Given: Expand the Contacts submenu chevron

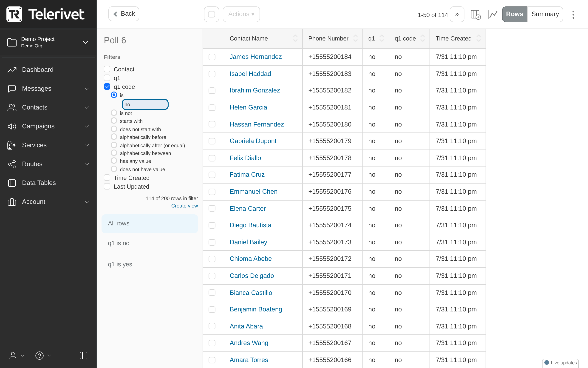Looking at the screenshot, I should [x=87, y=108].
